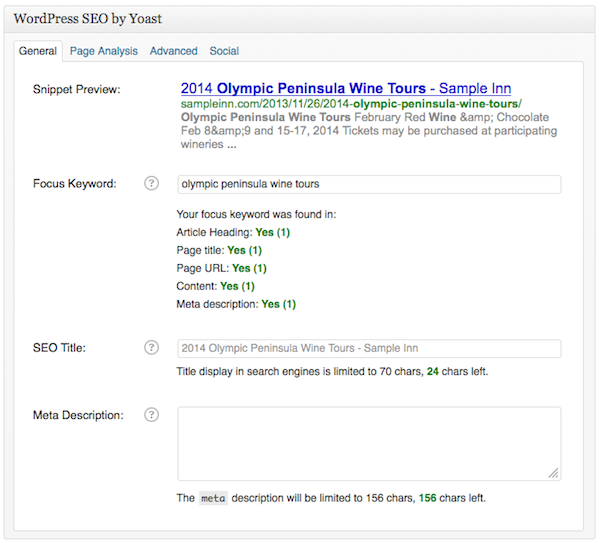Image resolution: width=600 pixels, height=543 pixels.
Task: Click the resize handle of Meta Description box
Action: (x=553, y=473)
